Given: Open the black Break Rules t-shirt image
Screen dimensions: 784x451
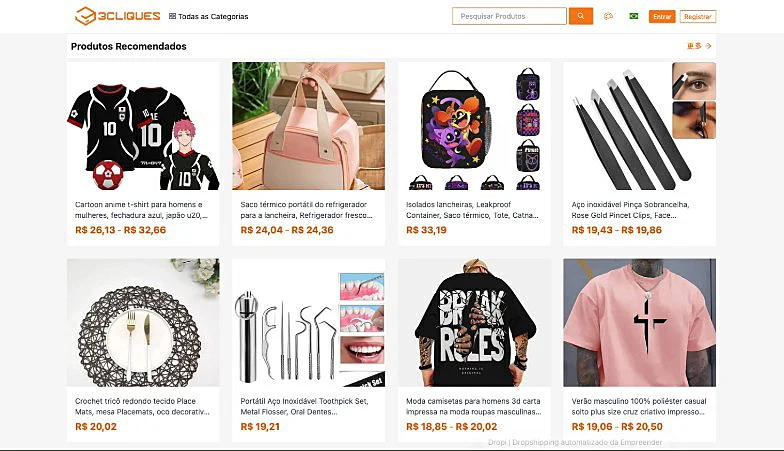Looking at the screenshot, I should pos(474,322).
